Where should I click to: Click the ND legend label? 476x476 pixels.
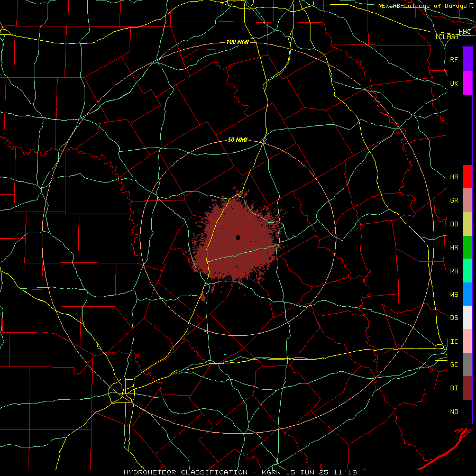click(x=454, y=412)
